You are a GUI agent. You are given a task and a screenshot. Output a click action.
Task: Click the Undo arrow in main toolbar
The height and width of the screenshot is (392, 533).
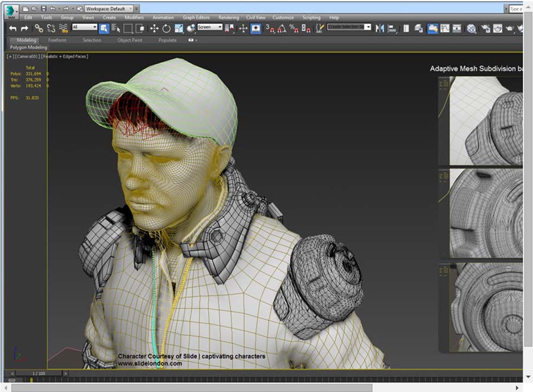pyautogui.click(x=13, y=28)
